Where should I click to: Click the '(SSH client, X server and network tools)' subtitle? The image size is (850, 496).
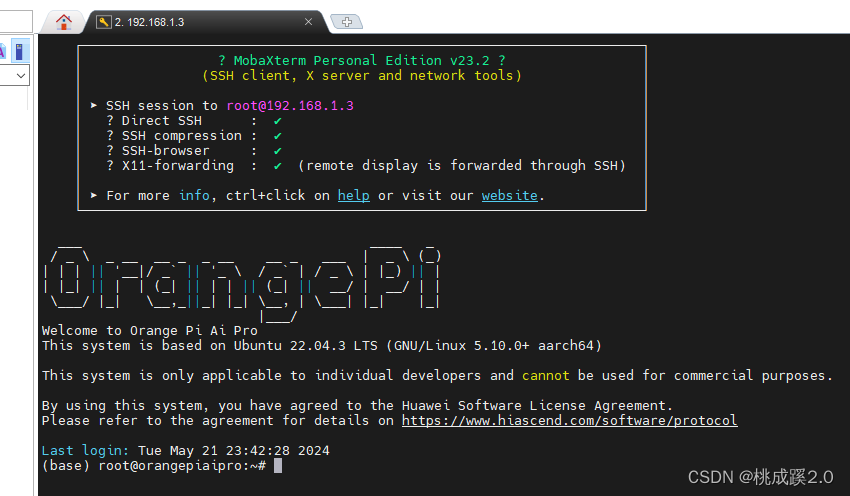(362, 75)
